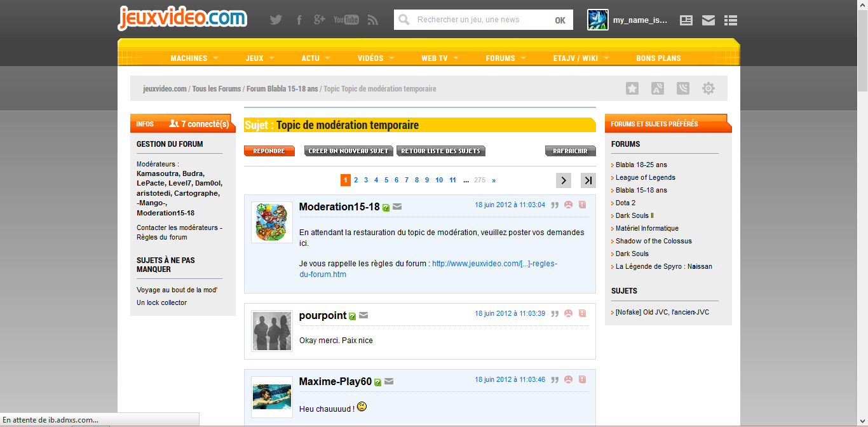The width and height of the screenshot is (868, 427).
Task: Send message to Moderation15-18 via envelope icon
Action: (397, 207)
